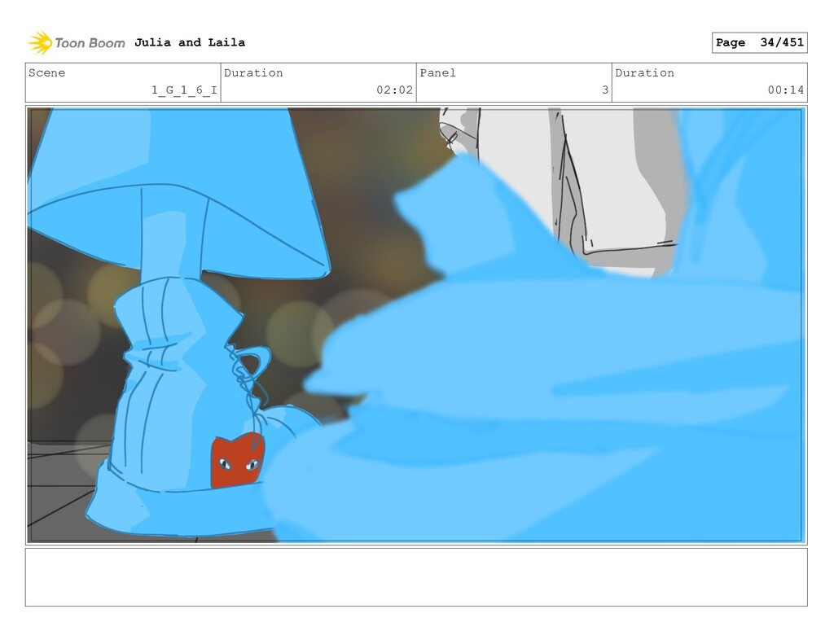Click the panel number '3'
Image resolution: width=834 pixels, height=644 pixels.
[605, 90]
